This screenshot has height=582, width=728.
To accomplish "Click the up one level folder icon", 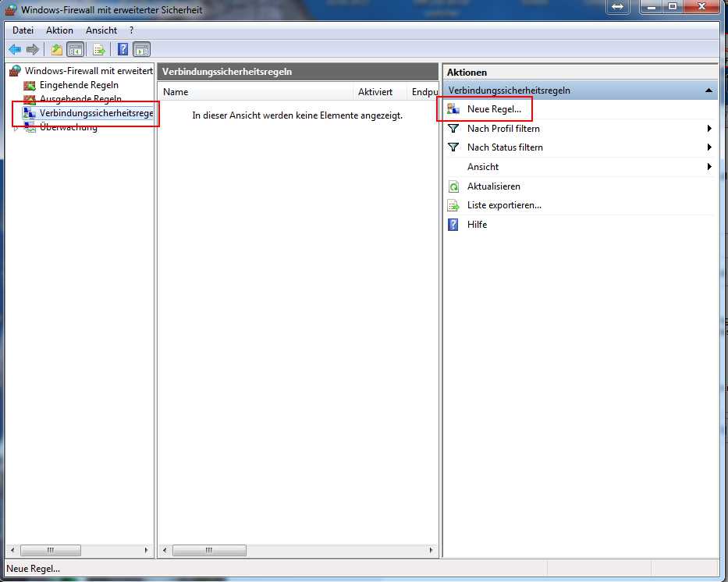I will point(57,49).
